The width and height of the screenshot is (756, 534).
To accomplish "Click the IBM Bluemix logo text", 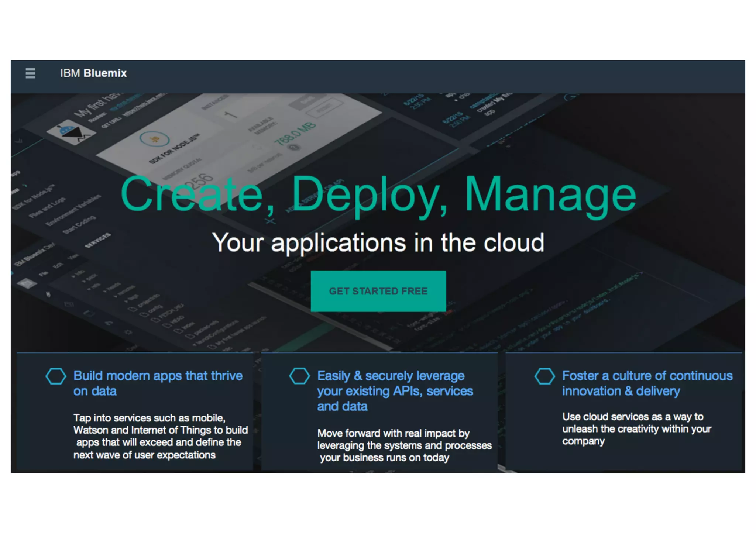I will tap(93, 73).
